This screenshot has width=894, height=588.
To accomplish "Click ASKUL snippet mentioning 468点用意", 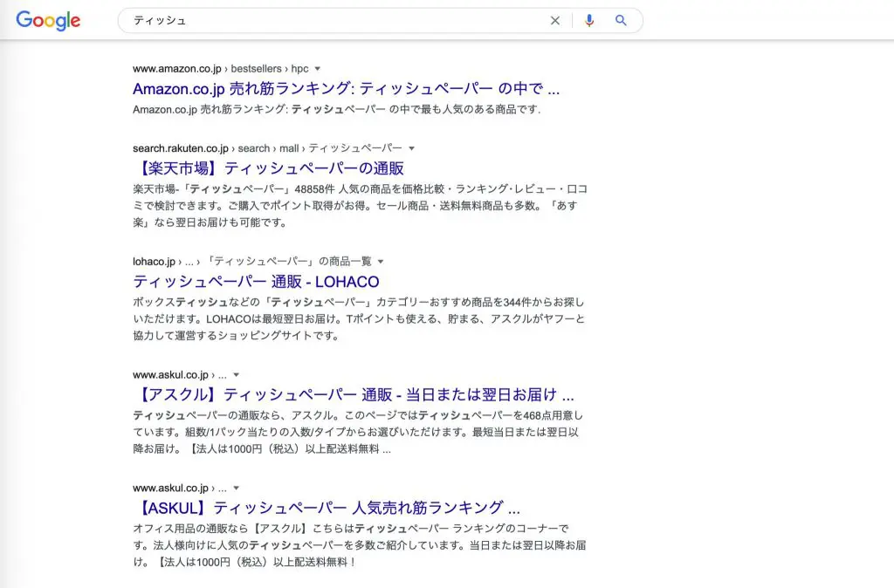I will click(358, 432).
